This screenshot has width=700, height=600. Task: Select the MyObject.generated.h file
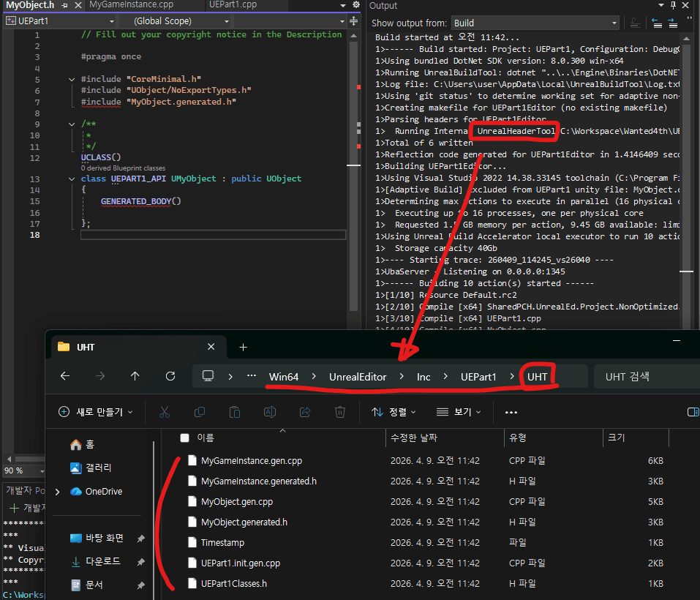(x=244, y=522)
